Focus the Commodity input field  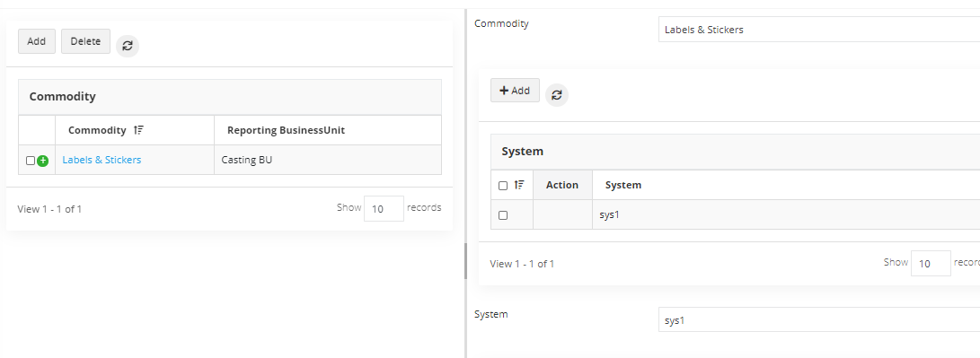tap(818, 30)
